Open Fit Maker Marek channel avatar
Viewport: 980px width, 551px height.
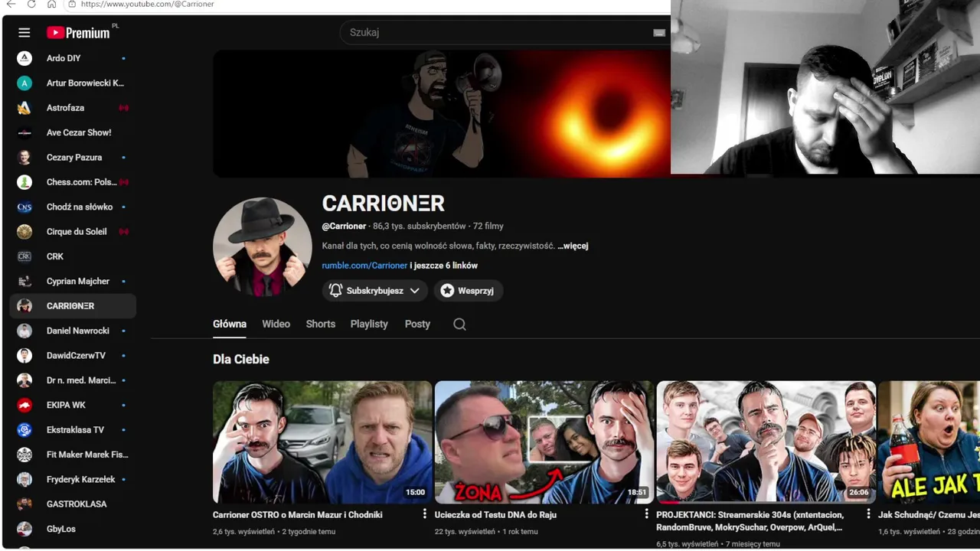click(x=24, y=455)
